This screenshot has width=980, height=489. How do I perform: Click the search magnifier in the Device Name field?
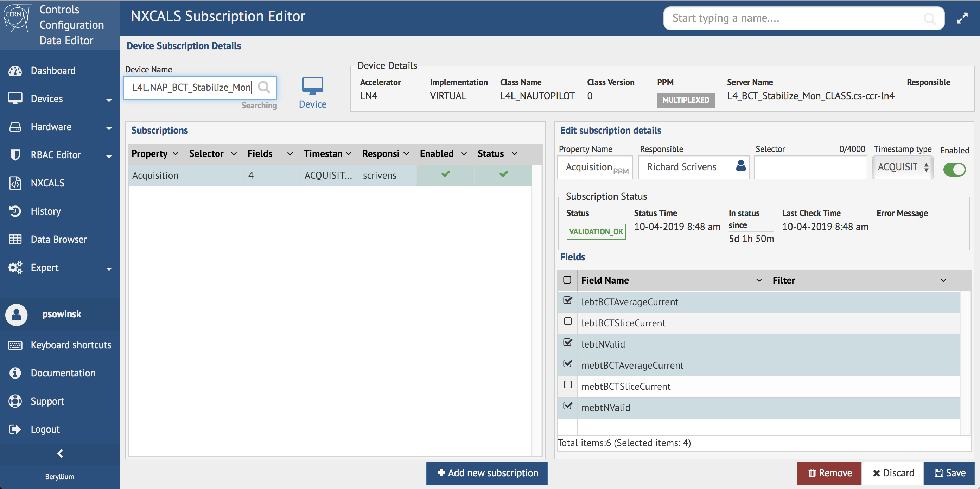coord(265,87)
